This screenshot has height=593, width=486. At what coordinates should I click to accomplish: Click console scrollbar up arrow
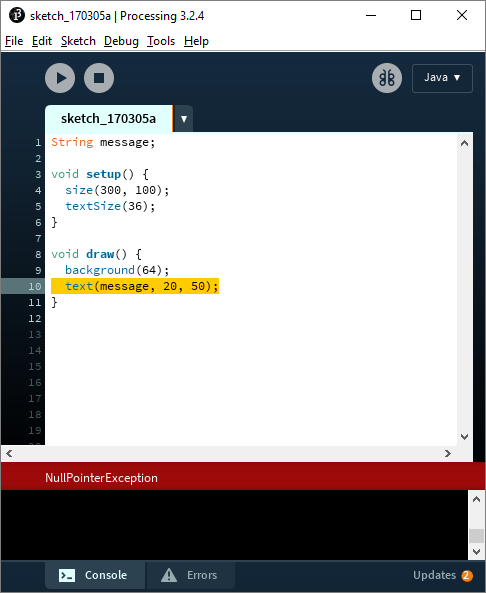[476, 499]
